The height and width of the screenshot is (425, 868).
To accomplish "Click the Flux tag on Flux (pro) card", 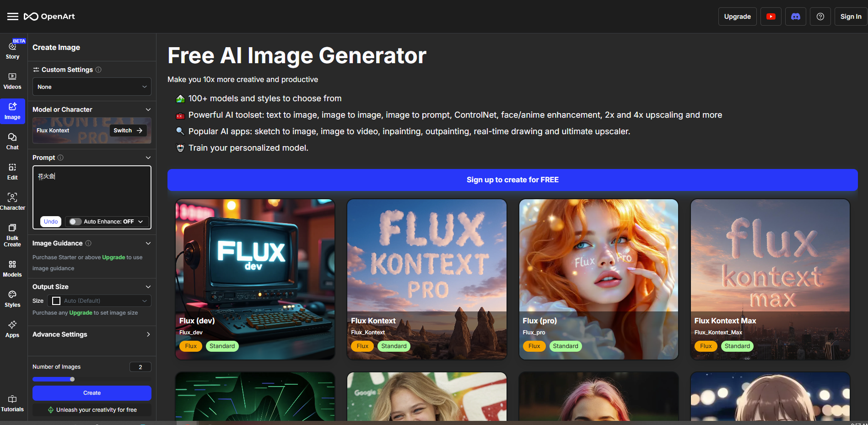I will 534,346.
